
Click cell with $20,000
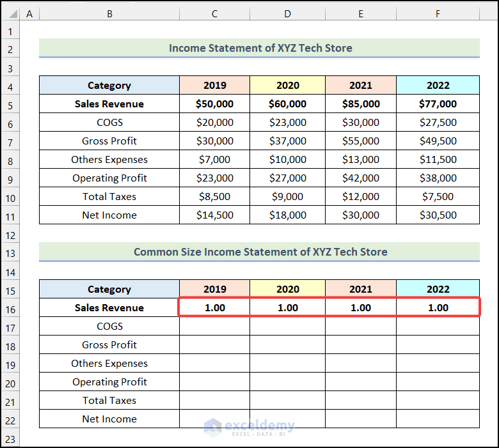point(215,122)
